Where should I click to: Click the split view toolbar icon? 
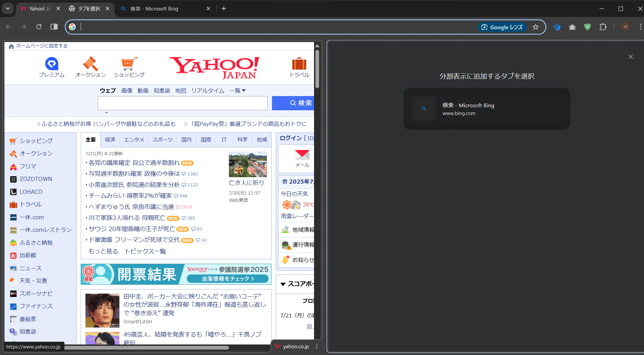pos(54,27)
